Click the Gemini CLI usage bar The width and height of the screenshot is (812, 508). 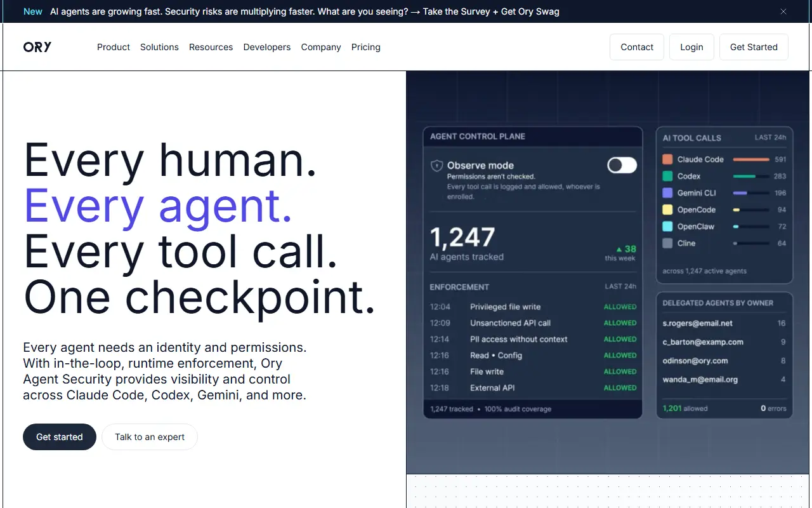point(751,193)
